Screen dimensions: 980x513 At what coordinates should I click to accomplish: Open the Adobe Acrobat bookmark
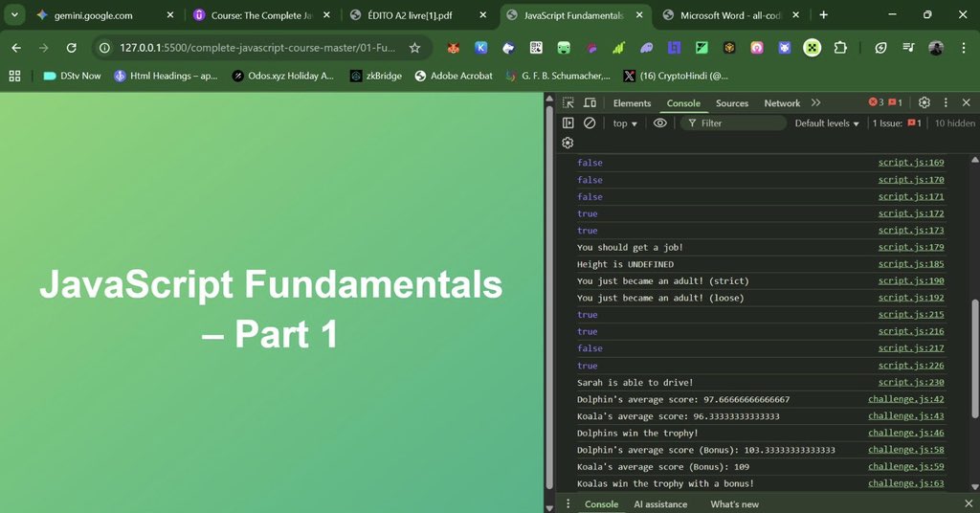tap(454, 76)
